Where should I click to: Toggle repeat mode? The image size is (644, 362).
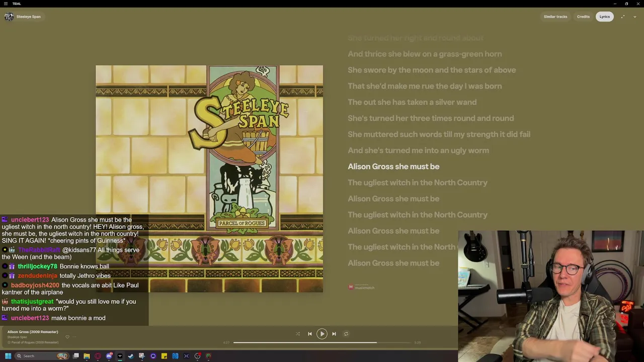pyautogui.click(x=346, y=334)
